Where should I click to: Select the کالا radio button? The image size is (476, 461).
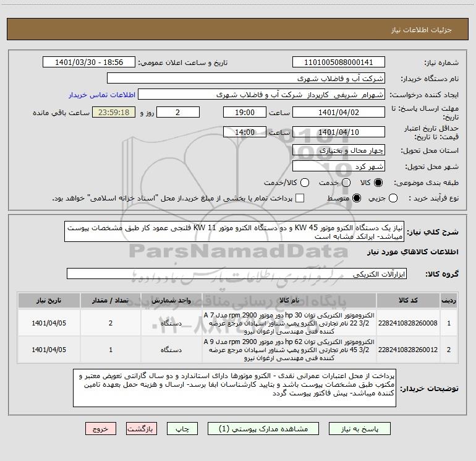[378, 183]
